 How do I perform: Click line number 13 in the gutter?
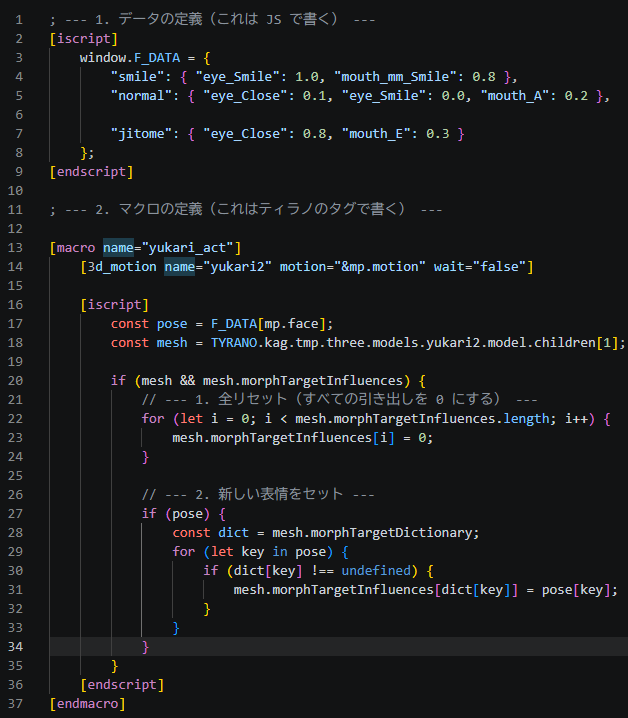[x=15, y=248]
